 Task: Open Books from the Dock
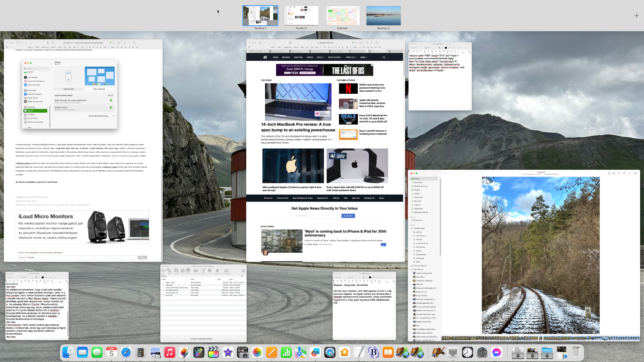[388, 352]
